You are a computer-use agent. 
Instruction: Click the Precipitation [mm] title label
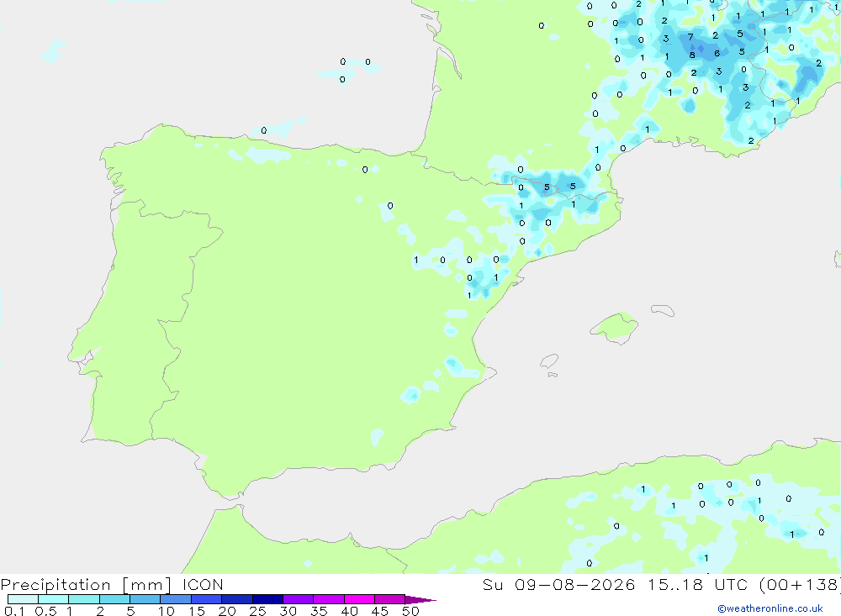(x=86, y=585)
